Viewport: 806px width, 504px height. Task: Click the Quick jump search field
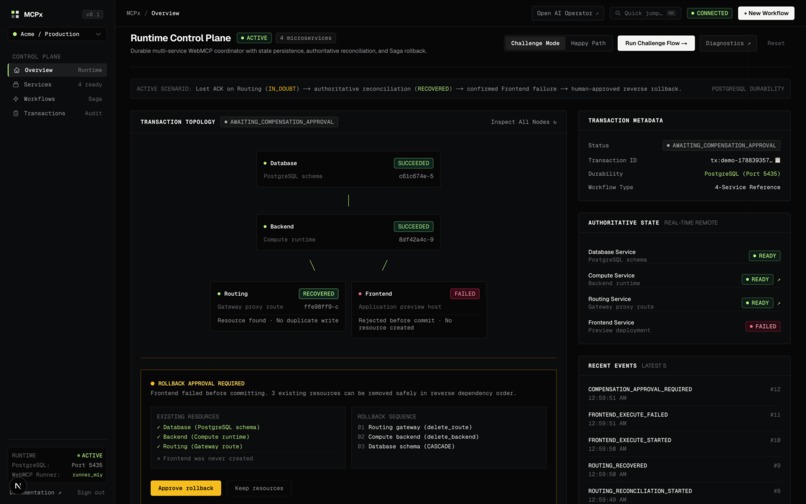646,13
